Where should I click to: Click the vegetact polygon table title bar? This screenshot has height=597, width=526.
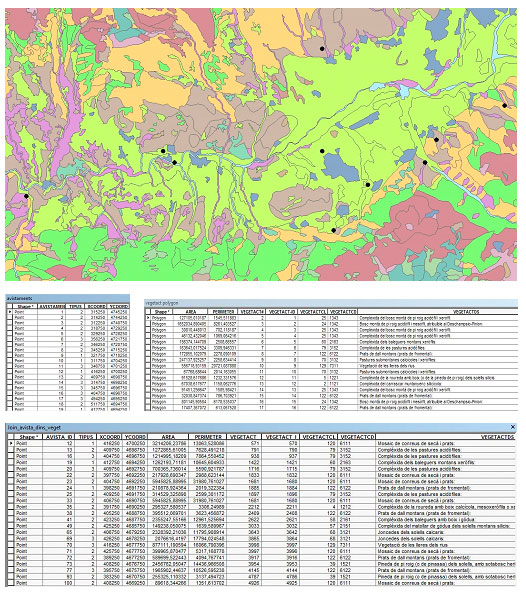(331, 303)
